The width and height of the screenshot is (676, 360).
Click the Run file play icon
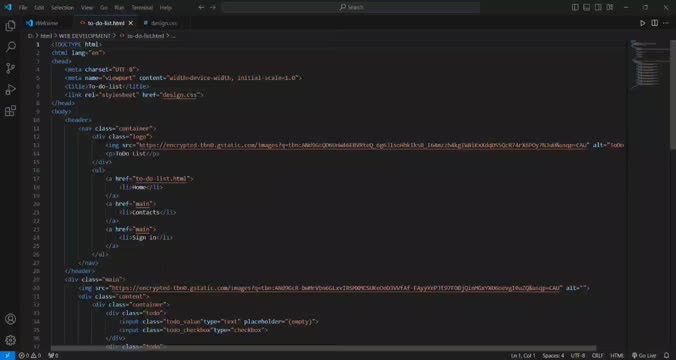pos(642,23)
